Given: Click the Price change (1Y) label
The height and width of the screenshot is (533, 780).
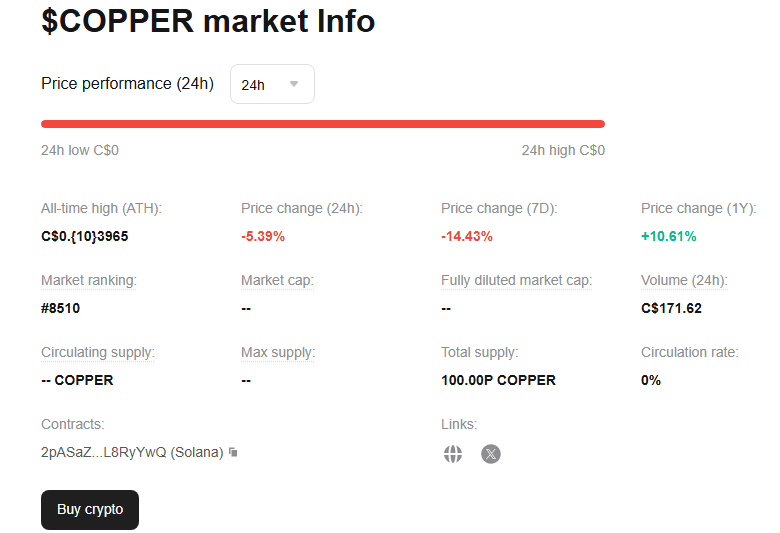Looking at the screenshot, I should click(698, 208).
